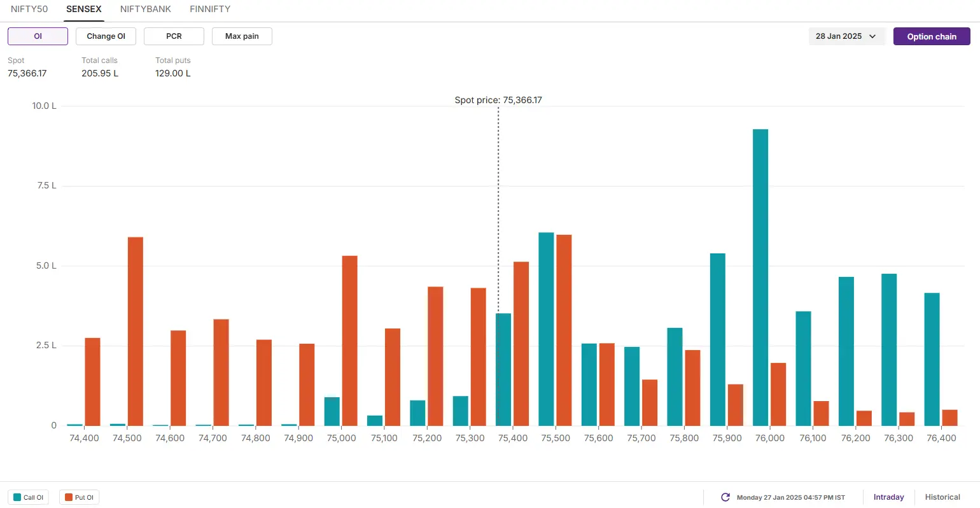
Task: Toggle the Call OI legend
Action: pyautogui.click(x=28, y=497)
